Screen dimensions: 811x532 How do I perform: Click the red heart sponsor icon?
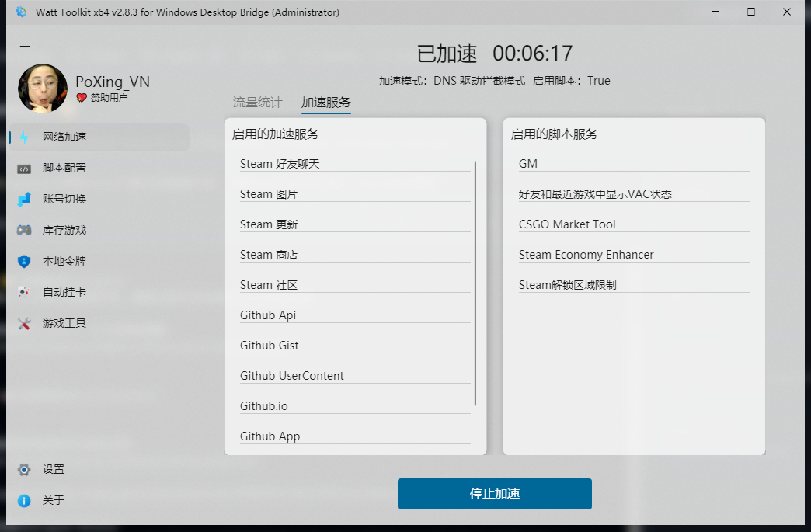pyautogui.click(x=82, y=97)
